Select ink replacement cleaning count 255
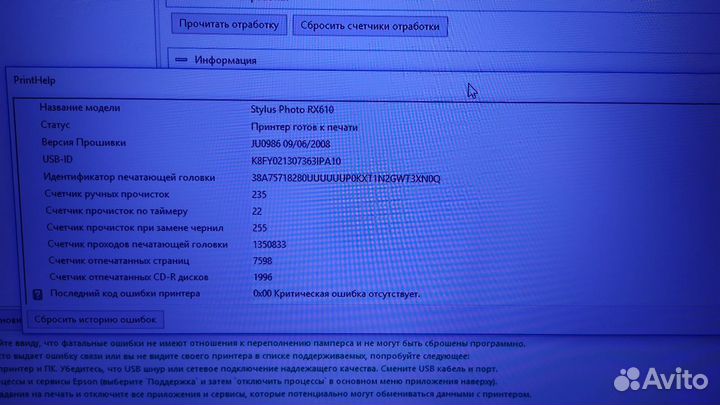This screenshot has width=720, height=405. (259, 228)
